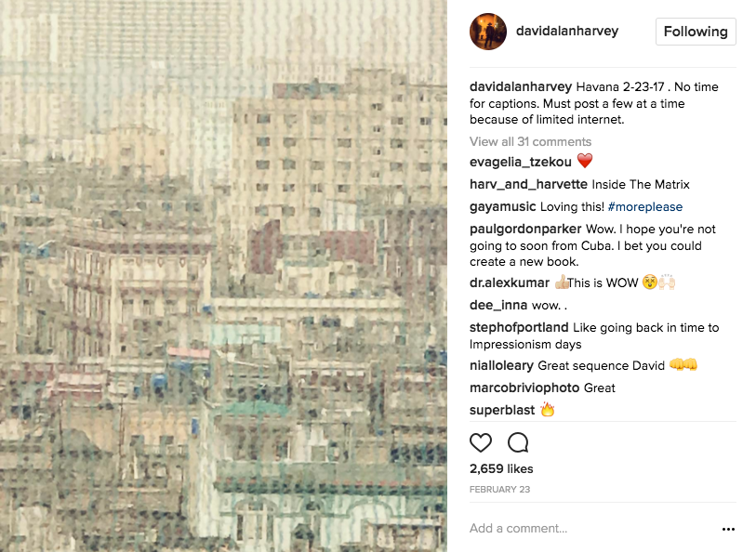The width and height of the screenshot is (756, 552).
Task: Open the three-dot more options menu
Action: pos(728,529)
